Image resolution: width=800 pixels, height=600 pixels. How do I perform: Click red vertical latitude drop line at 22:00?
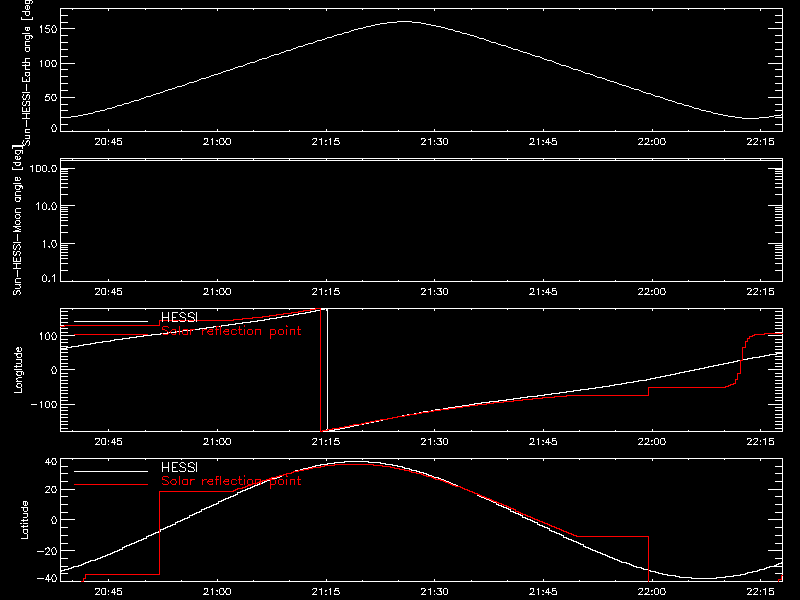coord(648,559)
